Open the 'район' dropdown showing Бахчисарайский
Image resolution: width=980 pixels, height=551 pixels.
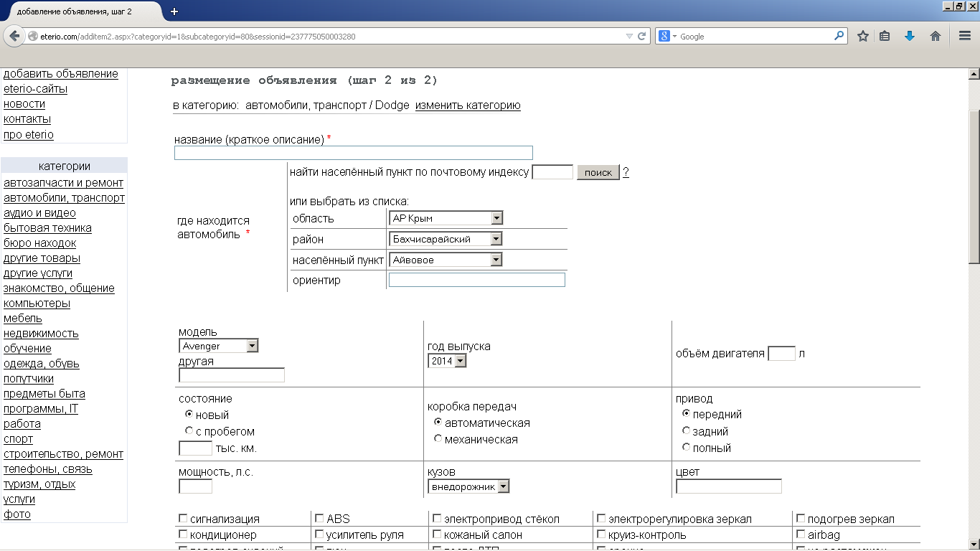coord(446,239)
